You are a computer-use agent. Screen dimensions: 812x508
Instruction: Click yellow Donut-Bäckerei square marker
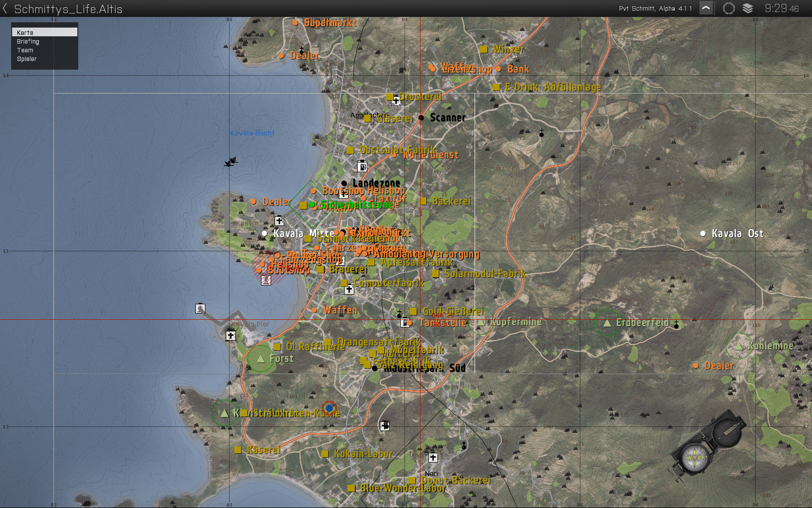coord(412,480)
